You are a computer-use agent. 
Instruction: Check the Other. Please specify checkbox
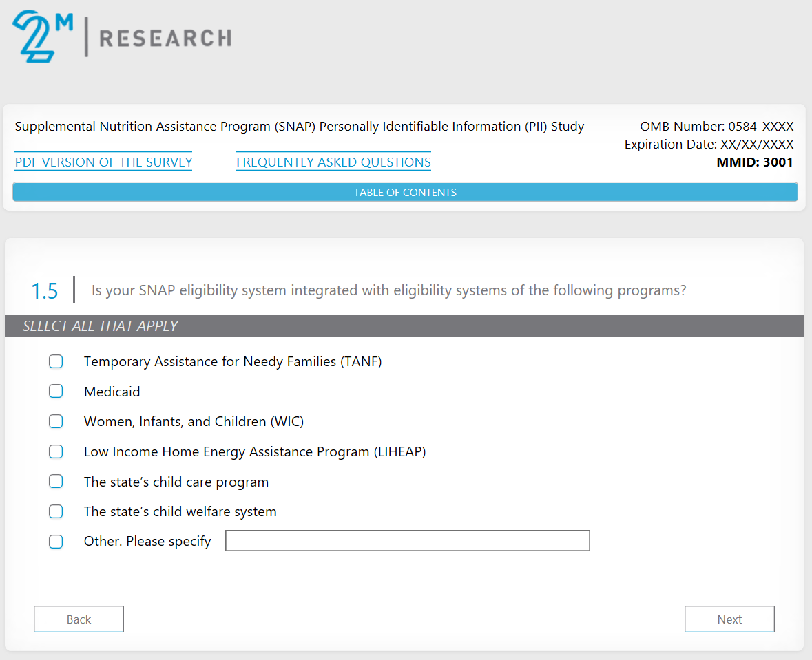pyautogui.click(x=56, y=542)
